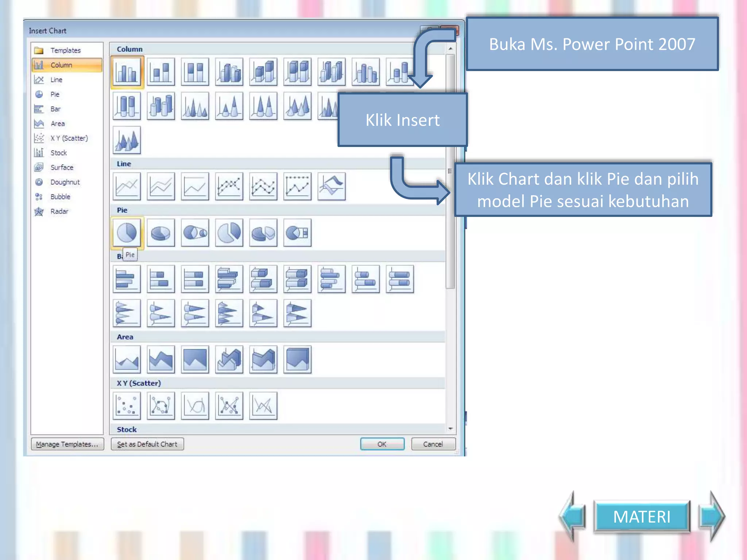The image size is (747, 560).
Task: Choose the Stacked Area chart thumbnail
Action: coord(161,360)
